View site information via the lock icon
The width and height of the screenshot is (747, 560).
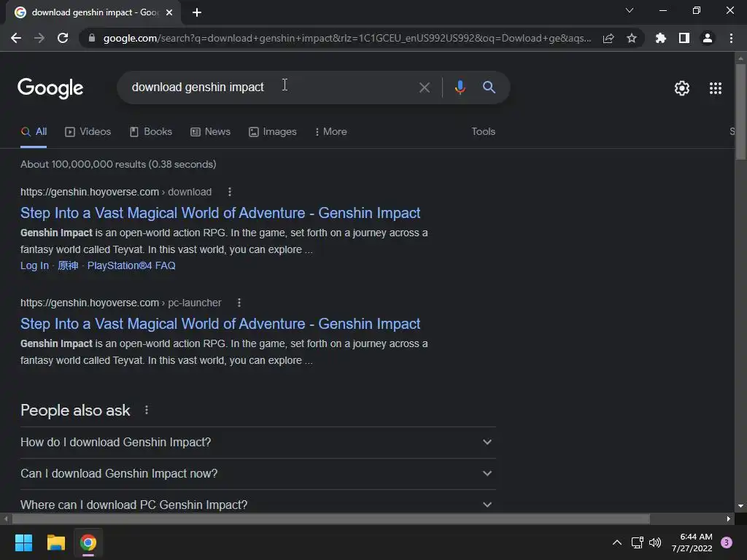click(x=92, y=38)
